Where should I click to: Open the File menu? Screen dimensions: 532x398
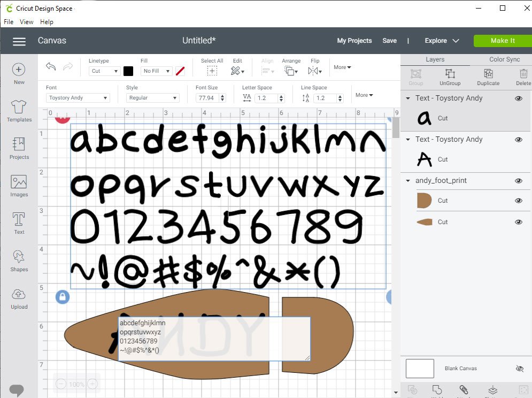[x=9, y=22]
